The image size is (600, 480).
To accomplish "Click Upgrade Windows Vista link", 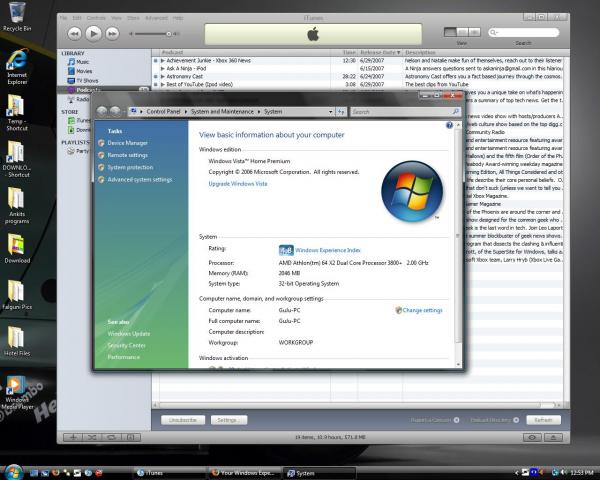I will coord(238,184).
